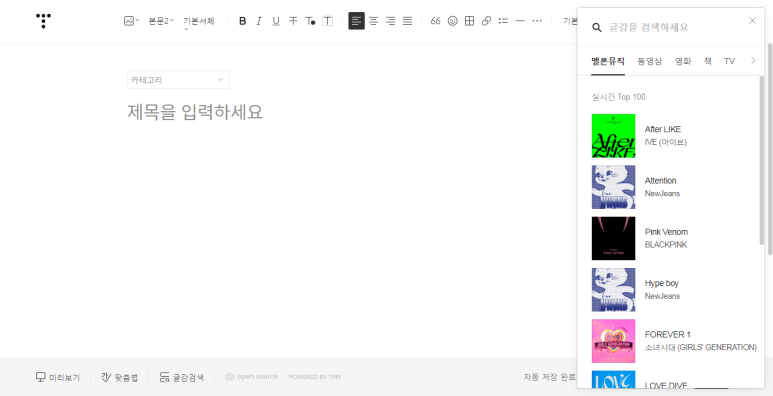
Task: Select left text alignment
Action: [356, 21]
